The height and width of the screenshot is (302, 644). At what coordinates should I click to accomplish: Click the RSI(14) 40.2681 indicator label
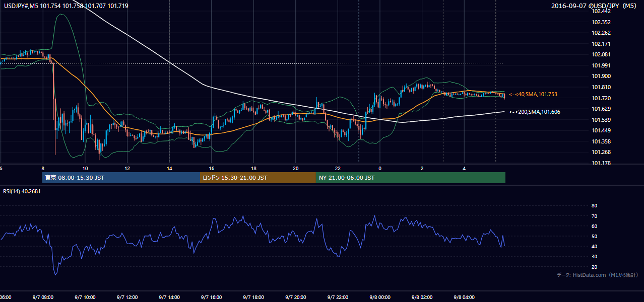22,191
